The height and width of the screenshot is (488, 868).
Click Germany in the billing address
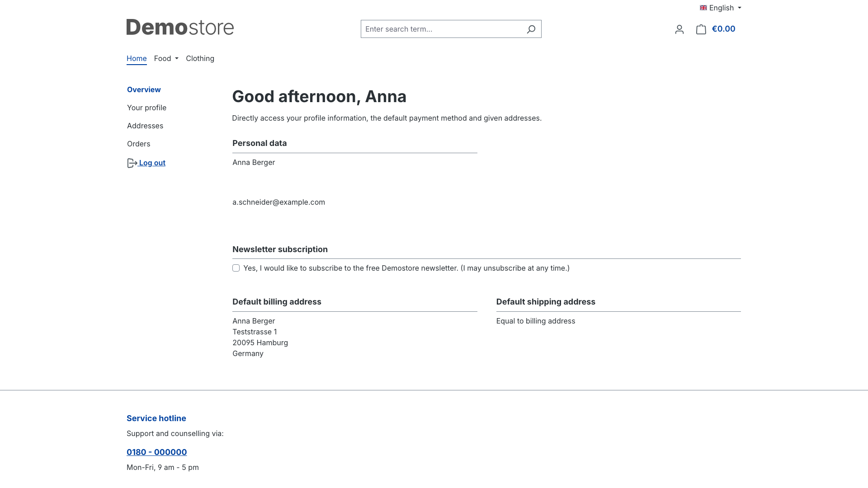point(248,353)
